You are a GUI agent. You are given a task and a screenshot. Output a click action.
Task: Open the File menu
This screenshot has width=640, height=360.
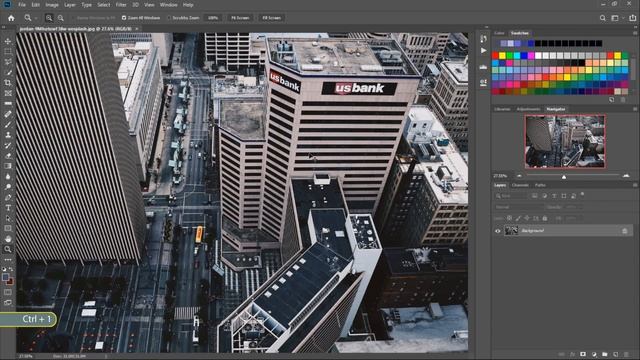pyautogui.click(x=22, y=5)
